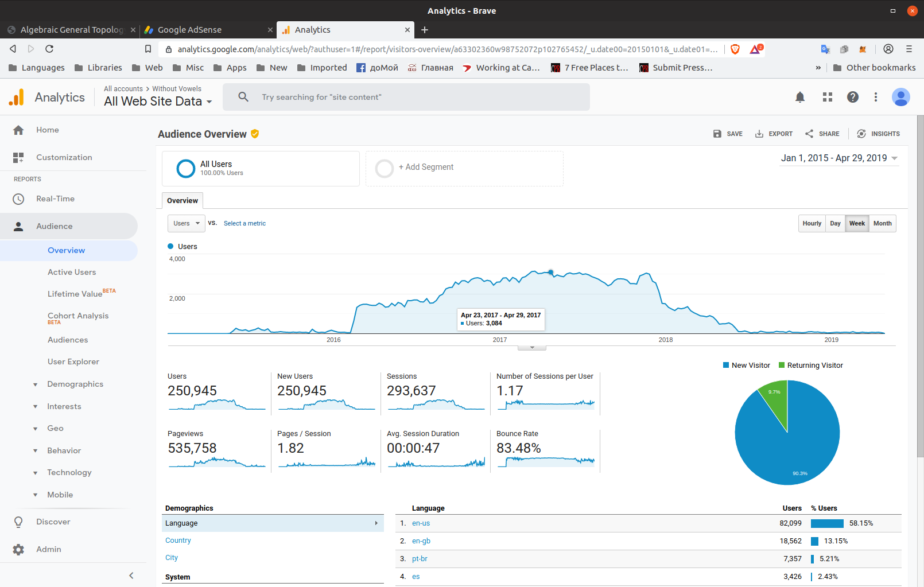The image size is (924, 587).
Task: Open the notifications bell
Action: (800, 97)
